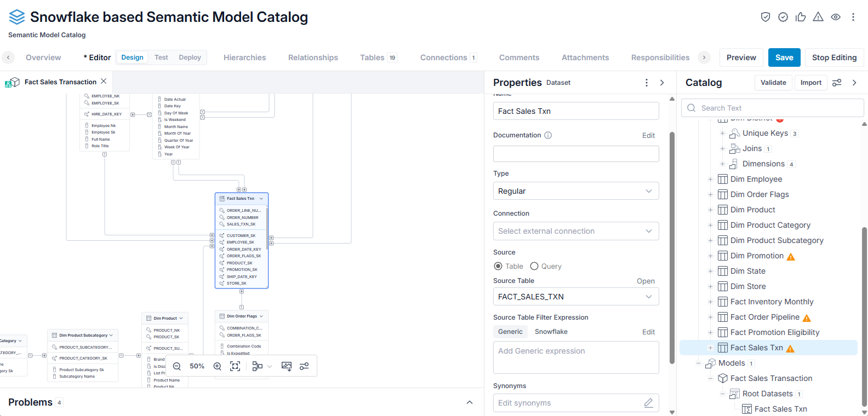Open the Source Table dropdown
The height and width of the screenshot is (416, 868).
click(x=576, y=297)
